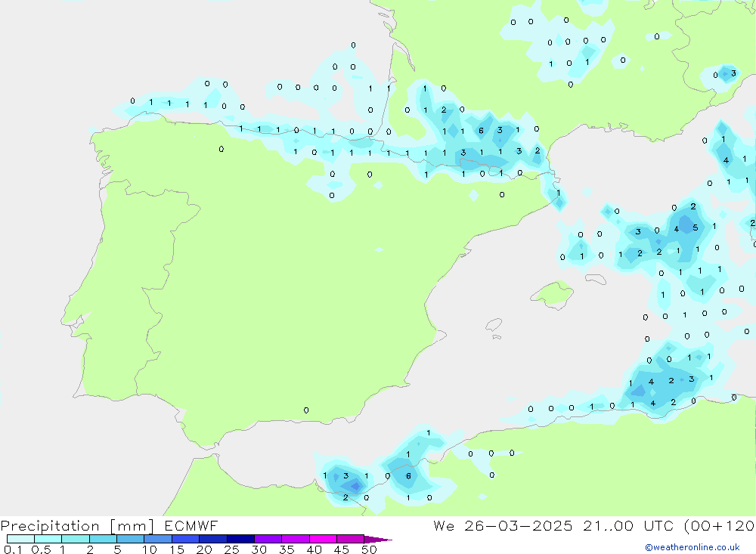Viewport: 756px width, 554px height.
Task: Select the 5–10 mm legend color swatch
Action: pyautogui.click(x=130, y=539)
